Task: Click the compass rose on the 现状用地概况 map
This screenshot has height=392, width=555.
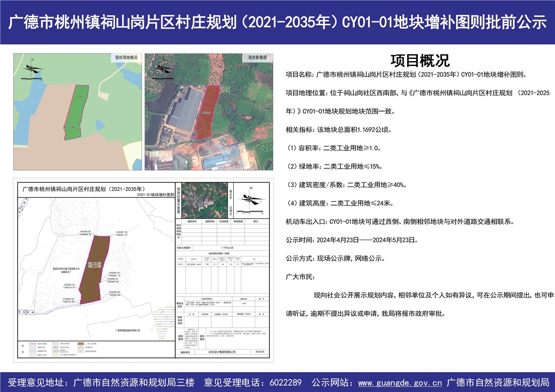Action: [x=32, y=68]
